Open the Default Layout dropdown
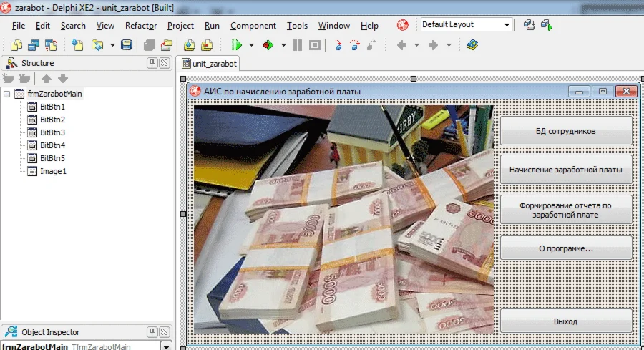The width and height of the screenshot is (644, 350). tap(507, 25)
